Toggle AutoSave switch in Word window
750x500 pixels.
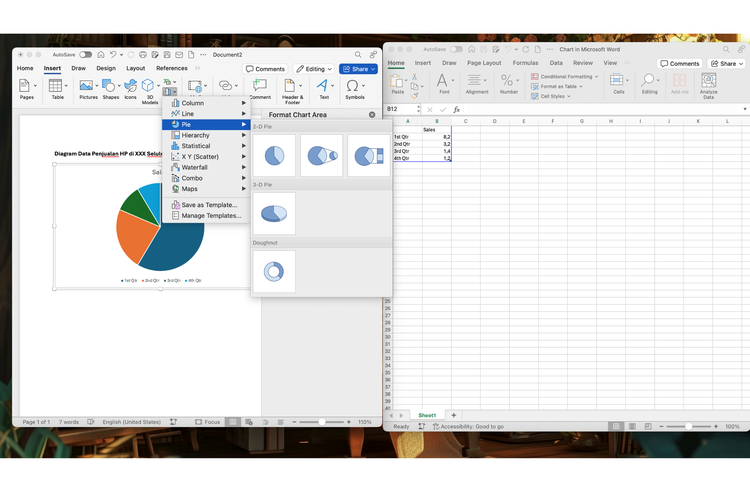(x=85, y=54)
